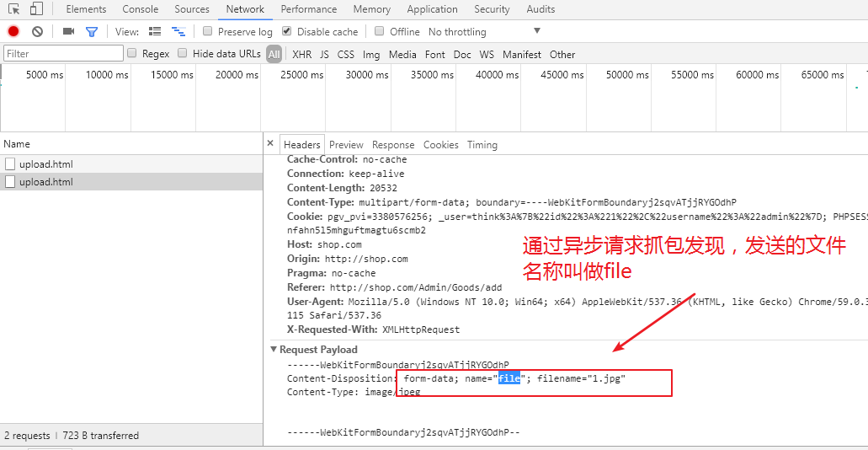Toggle the device toolbar icon
The height and width of the screenshot is (450, 868).
(x=36, y=9)
